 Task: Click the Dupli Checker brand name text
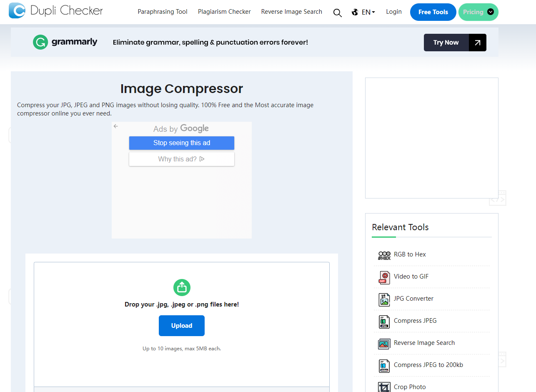point(67,10)
